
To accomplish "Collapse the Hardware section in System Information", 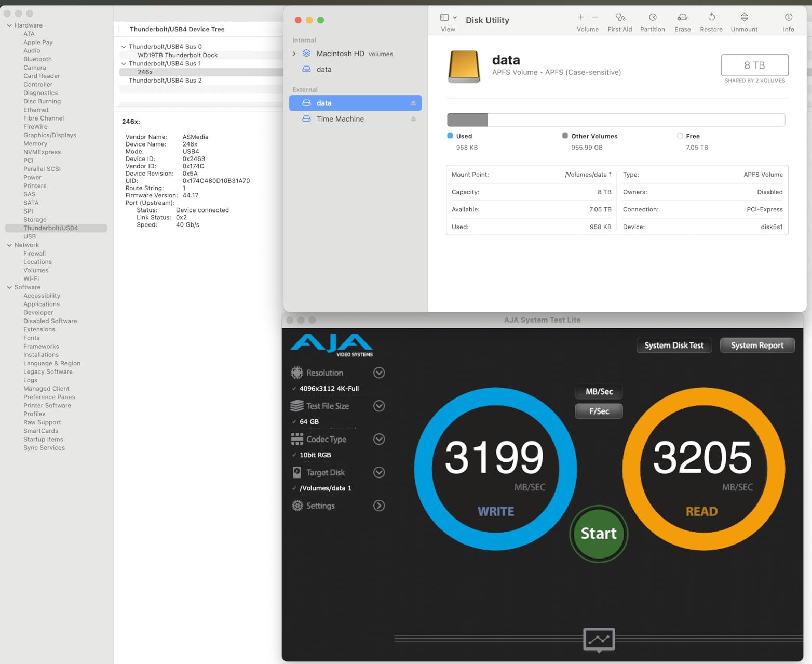I will click(x=9, y=25).
